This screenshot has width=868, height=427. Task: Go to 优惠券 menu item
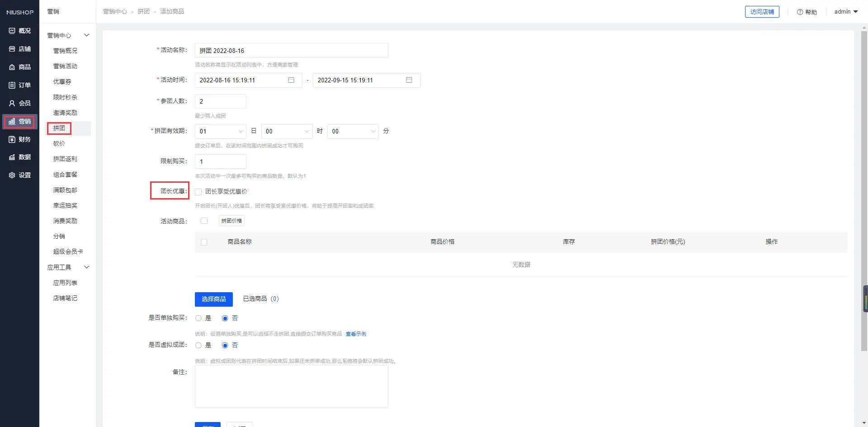tap(62, 82)
